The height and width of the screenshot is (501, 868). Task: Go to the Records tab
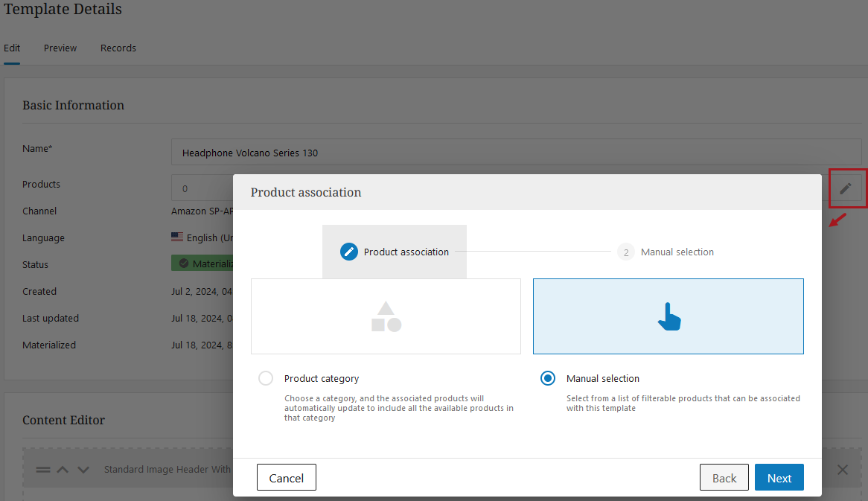pos(118,48)
